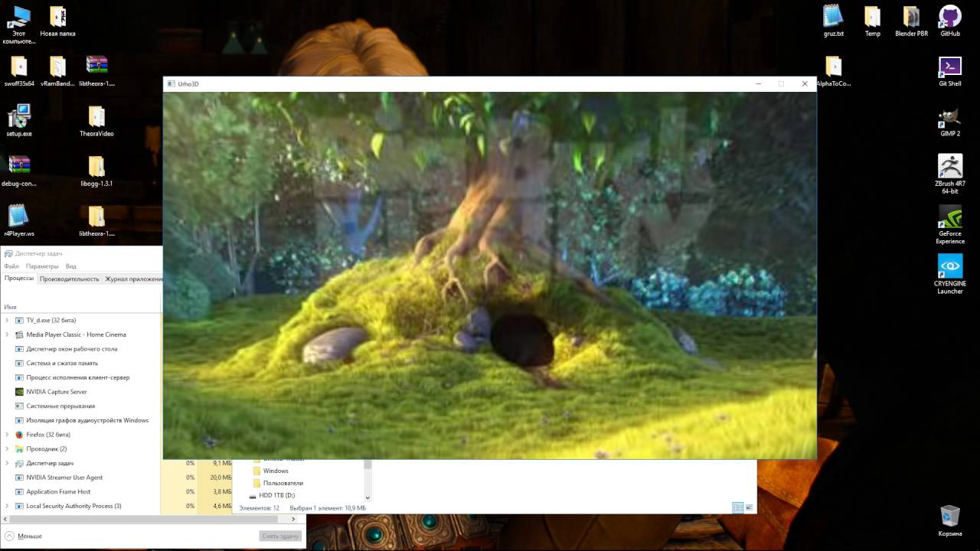Select HDD 1TB (D:) in Explorer tree
Image resolution: width=980 pixels, height=551 pixels.
[x=276, y=495]
